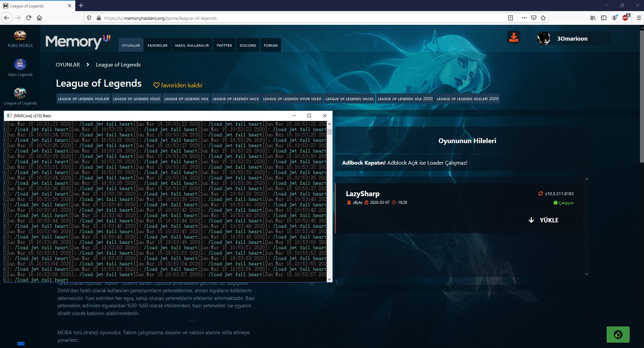Select tag LEAGUE OF LEGENDS HACK
The image size is (644, 348).
(236, 99)
